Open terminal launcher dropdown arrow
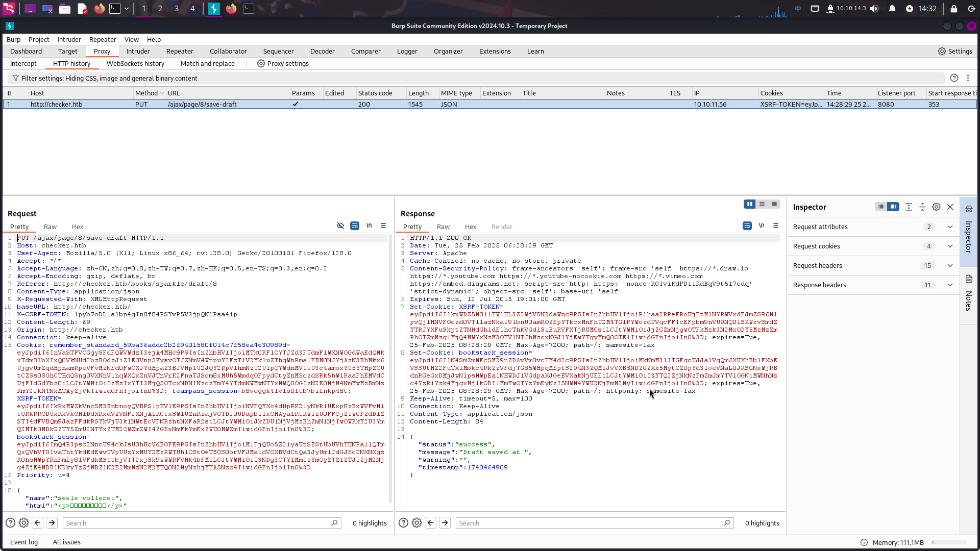980x551 pixels. [127, 9]
